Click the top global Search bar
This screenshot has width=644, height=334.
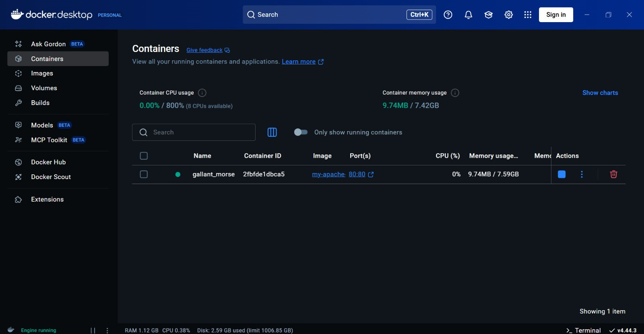(x=339, y=15)
